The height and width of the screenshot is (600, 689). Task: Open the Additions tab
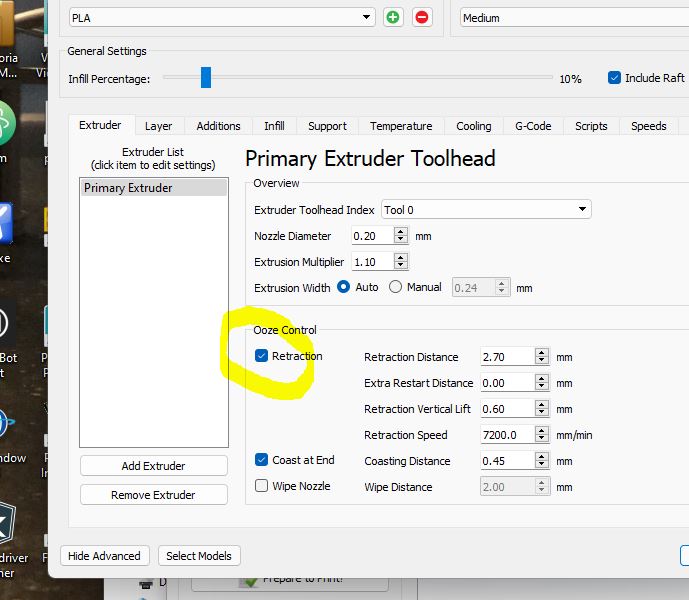218,126
